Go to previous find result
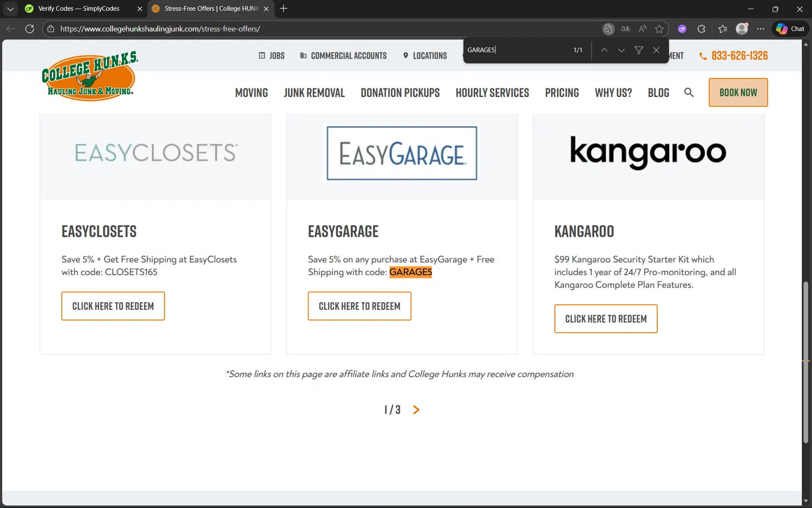This screenshot has width=812, height=508. 604,50
